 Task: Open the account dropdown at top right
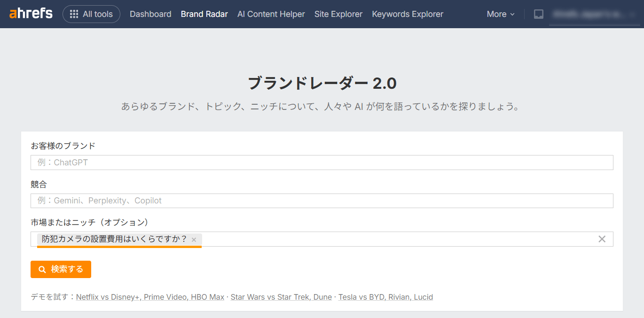[x=595, y=14]
